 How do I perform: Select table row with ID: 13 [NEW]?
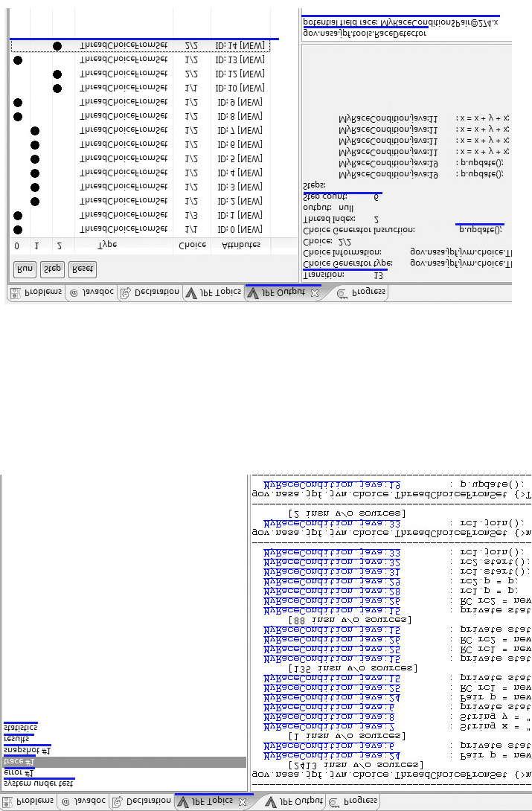[140, 60]
